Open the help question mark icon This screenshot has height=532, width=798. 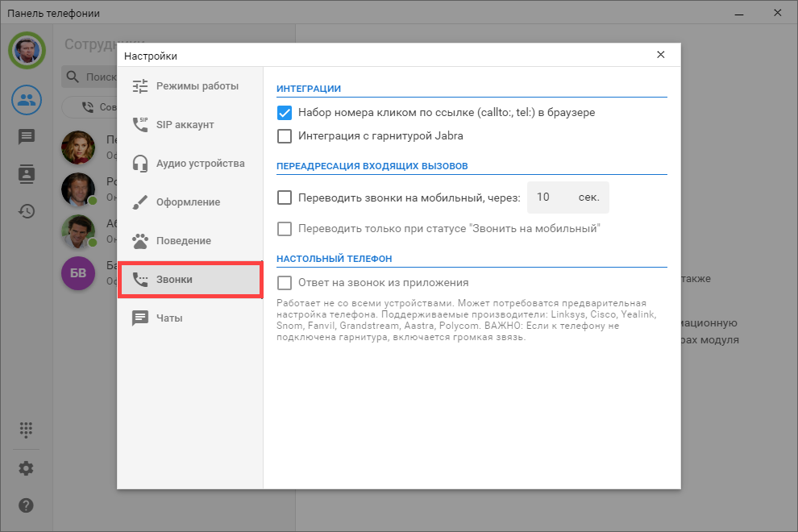pos(27,505)
